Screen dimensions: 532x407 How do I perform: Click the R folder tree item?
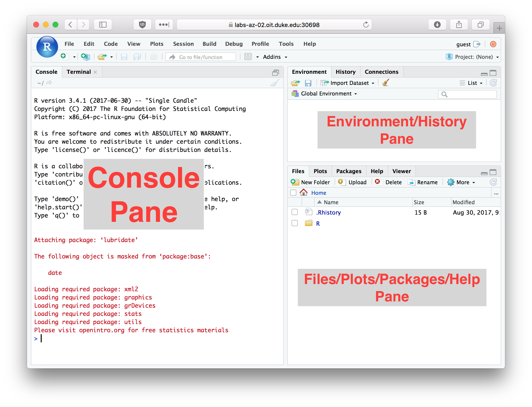pos(318,223)
